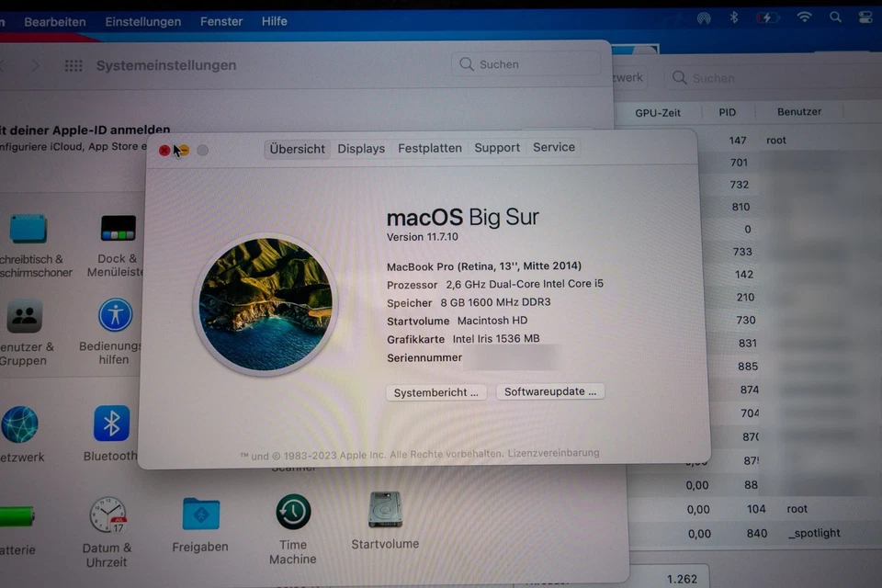Open the Bearbeiten menu

click(55, 22)
